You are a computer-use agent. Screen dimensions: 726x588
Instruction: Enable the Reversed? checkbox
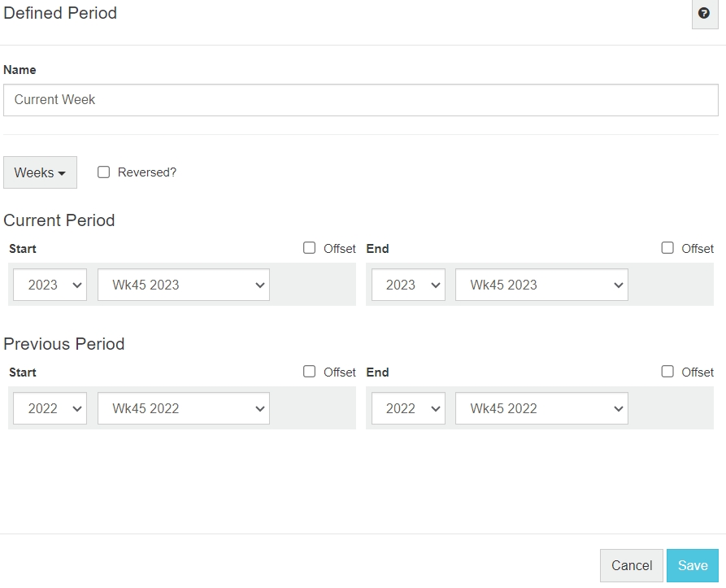[x=104, y=172]
